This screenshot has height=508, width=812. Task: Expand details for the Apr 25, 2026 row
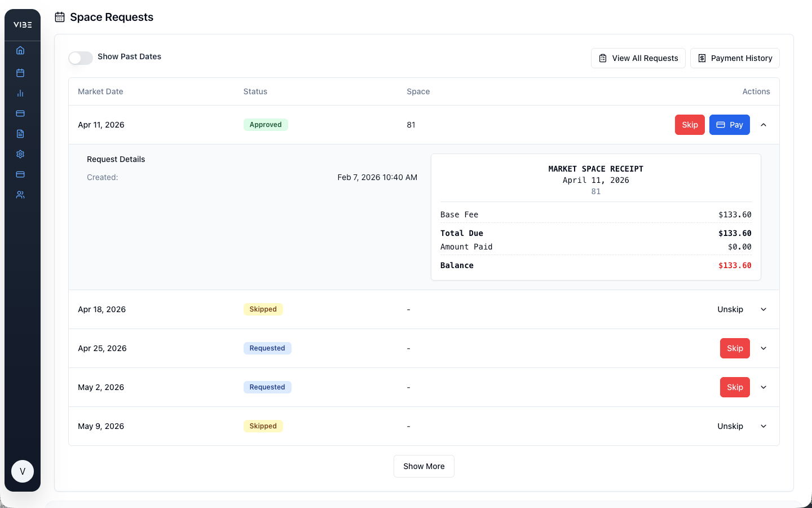764,348
